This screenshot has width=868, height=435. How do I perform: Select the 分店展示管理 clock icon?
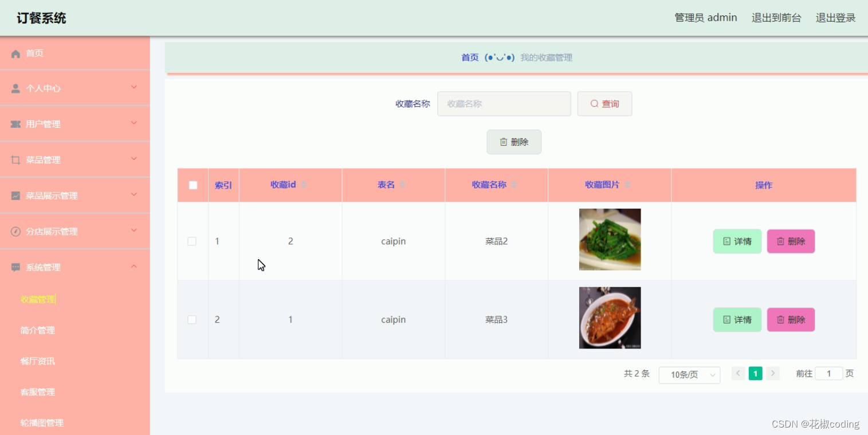pos(14,231)
